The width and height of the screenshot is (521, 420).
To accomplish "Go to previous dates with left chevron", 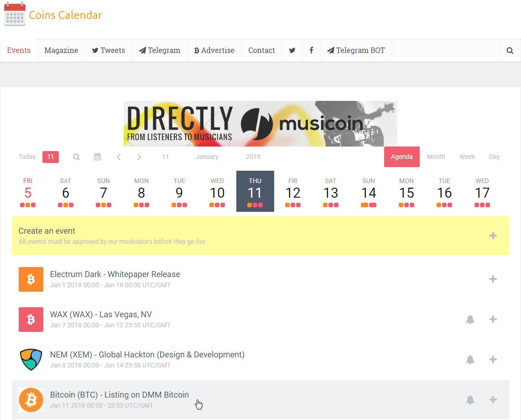I will 119,157.
